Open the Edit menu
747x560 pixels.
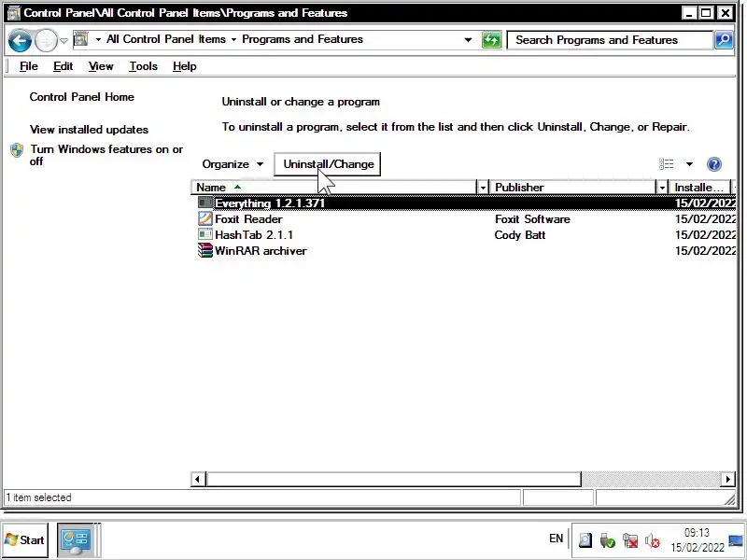[63, 66]
